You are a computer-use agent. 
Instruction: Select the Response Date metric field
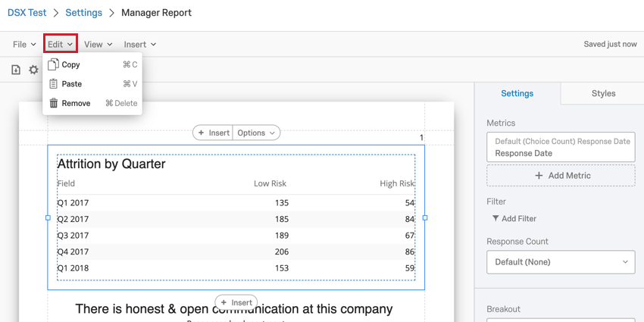(561, 147)
